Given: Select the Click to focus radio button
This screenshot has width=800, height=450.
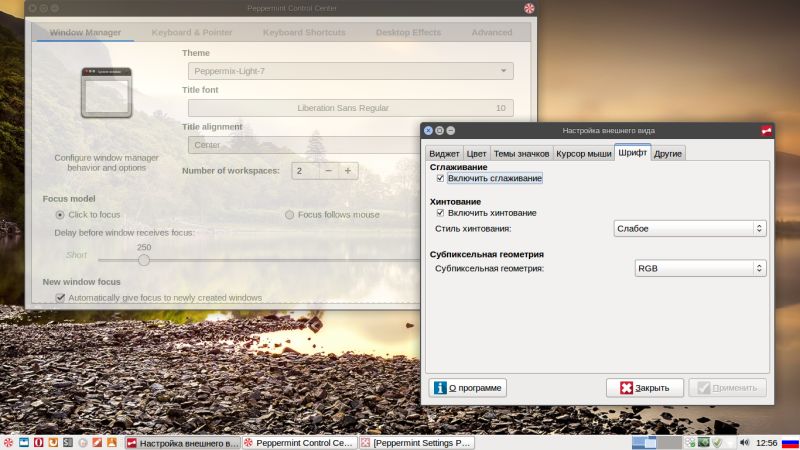Looking at the screenshot, I should tap(60, 215).
